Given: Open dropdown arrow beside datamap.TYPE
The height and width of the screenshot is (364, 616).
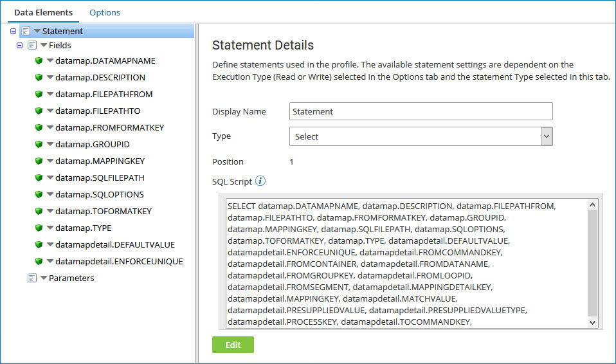Looking at the screenshot, I should tap(50, 228).
